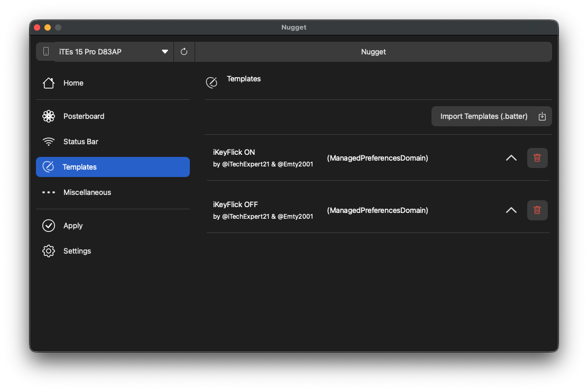Click the refresh device icon
Screen dimensions: 588x391
[x=184, y=52]
